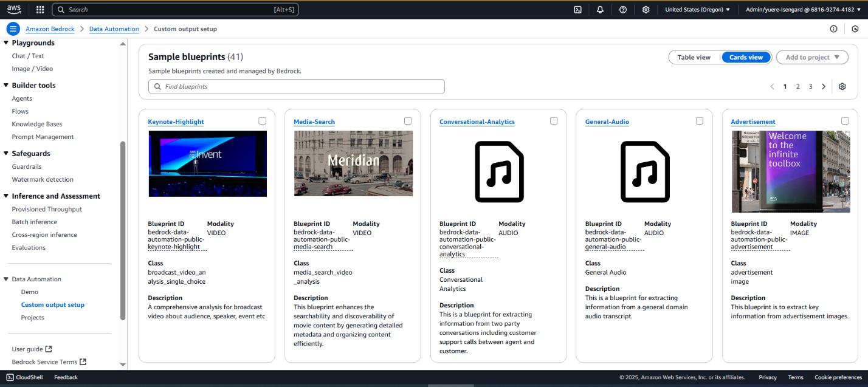The width and height of the screenshot is (868, 387).
Task: Open the General-Audio blueprint link
Action: click(607, 122)
